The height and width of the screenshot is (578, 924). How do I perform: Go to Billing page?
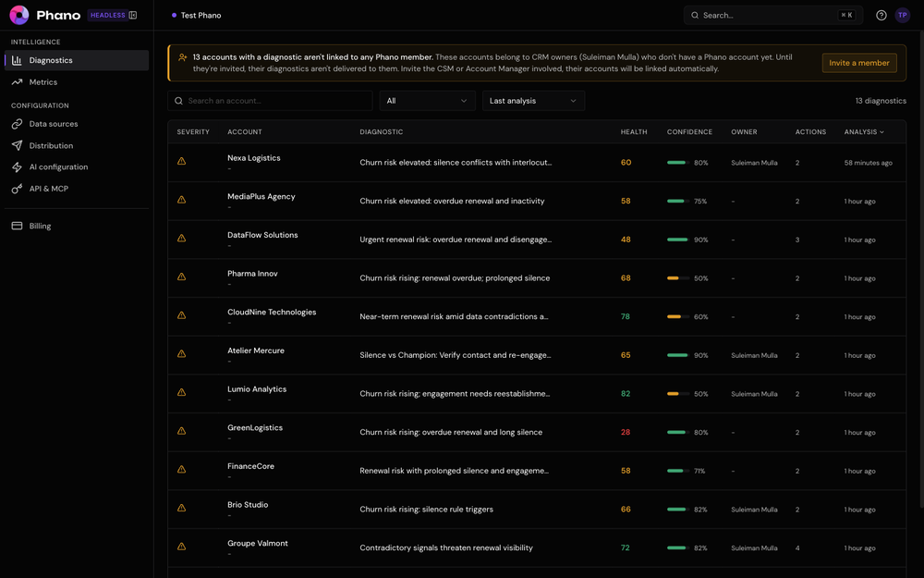pyautogui.click(x=77, y=226)
